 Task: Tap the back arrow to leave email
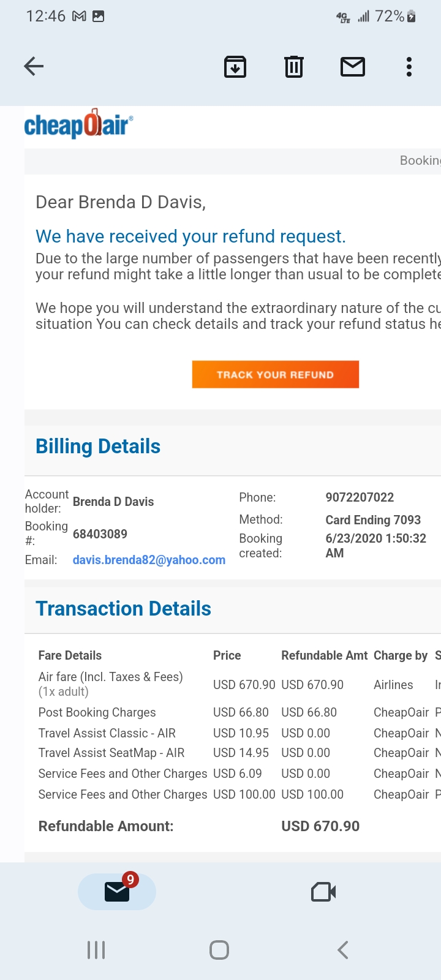coord(34,66)
